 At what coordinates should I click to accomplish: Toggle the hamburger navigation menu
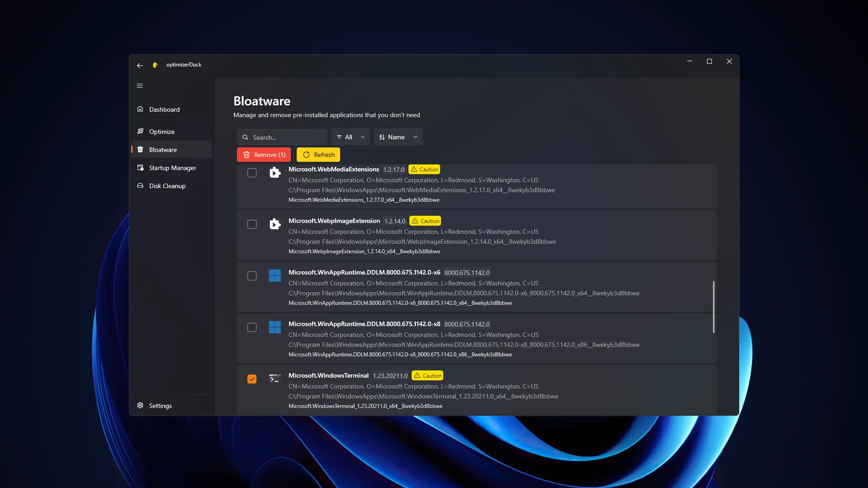(x=140, y=86)
